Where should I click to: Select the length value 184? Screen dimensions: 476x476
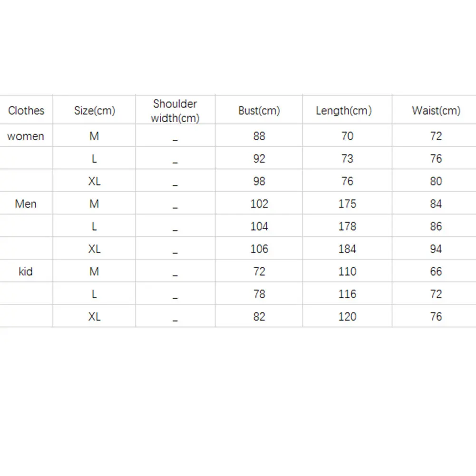click(x=347, y=249)
